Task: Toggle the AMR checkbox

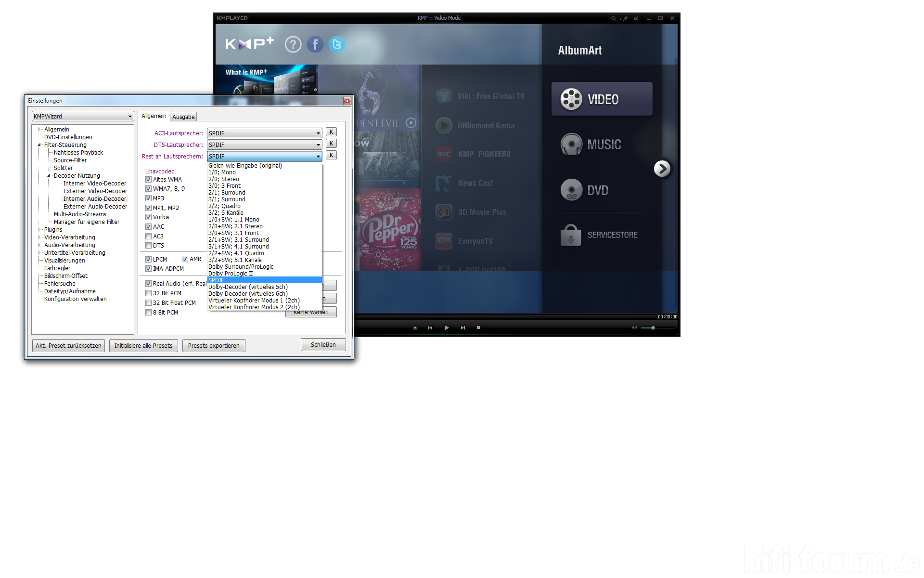Action: [x=185, y=259]
